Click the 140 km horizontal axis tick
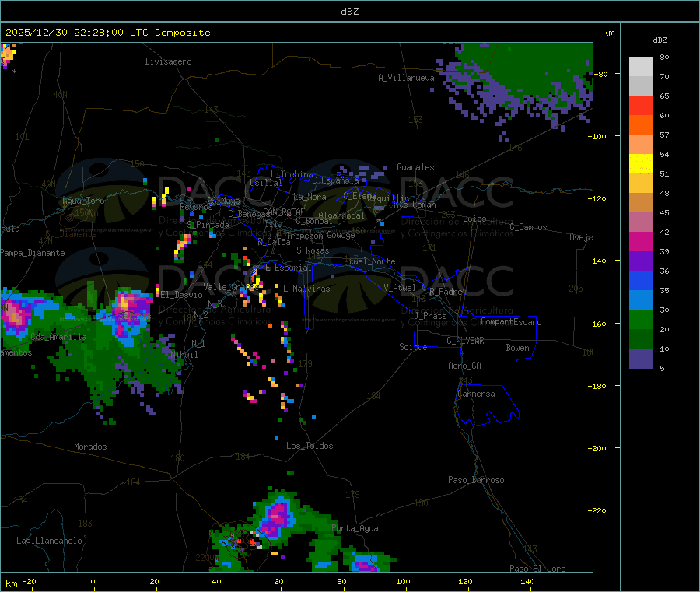 (x=528, y=582)
